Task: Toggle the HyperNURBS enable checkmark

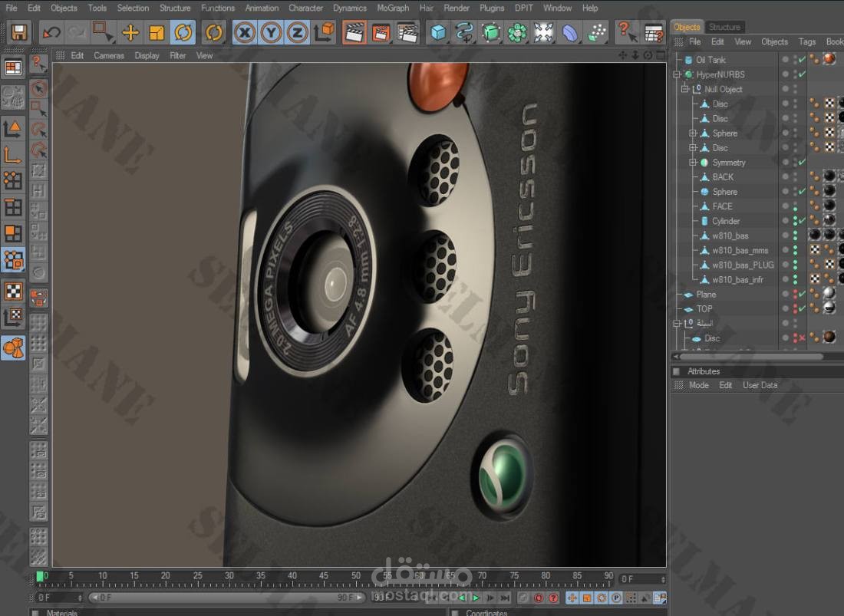Action: 803,74
